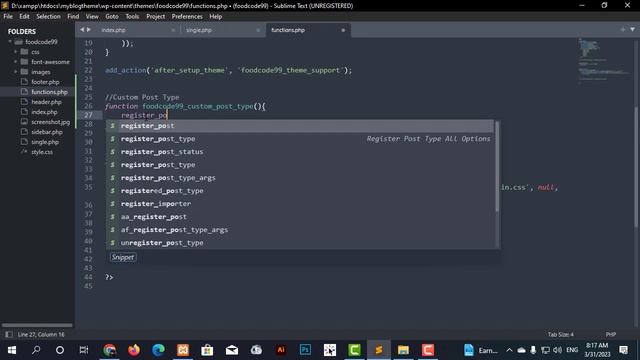
Task: Open the Cortana circle icon
Action: click(x=60, y=350)
